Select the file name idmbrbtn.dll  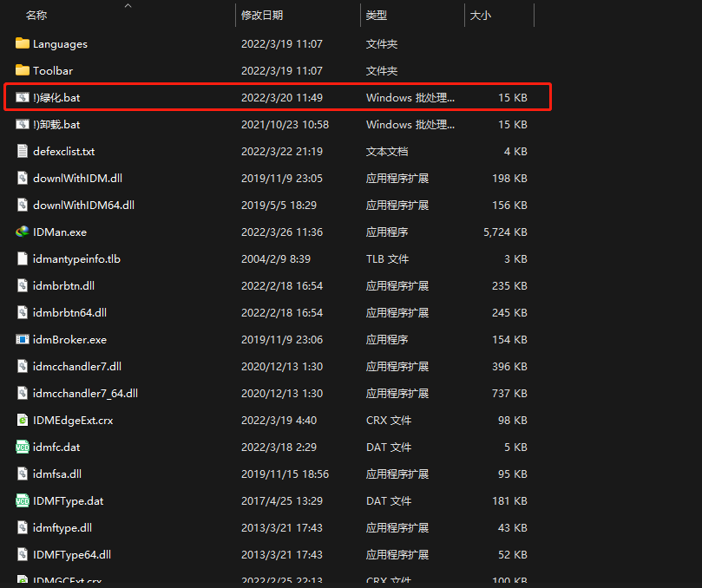point(63,285)
